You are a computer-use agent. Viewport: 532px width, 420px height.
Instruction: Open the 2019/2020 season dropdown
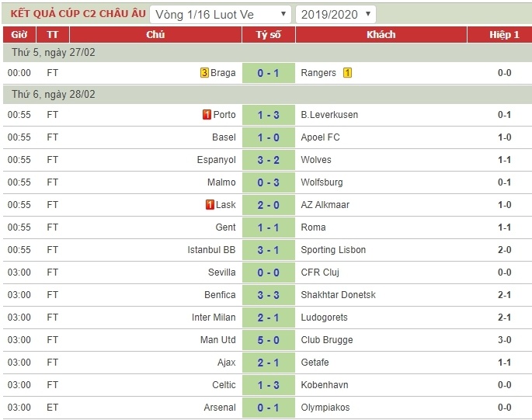coord(336,14)
